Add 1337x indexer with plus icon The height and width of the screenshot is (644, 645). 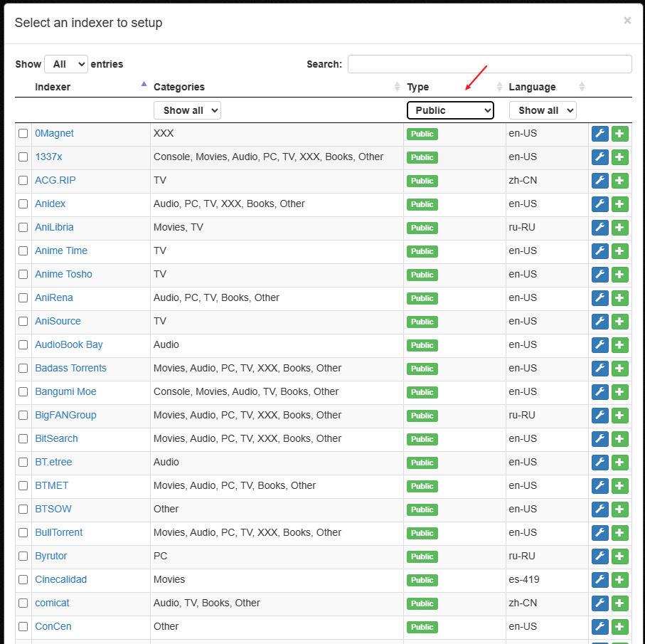pos(620,157)
